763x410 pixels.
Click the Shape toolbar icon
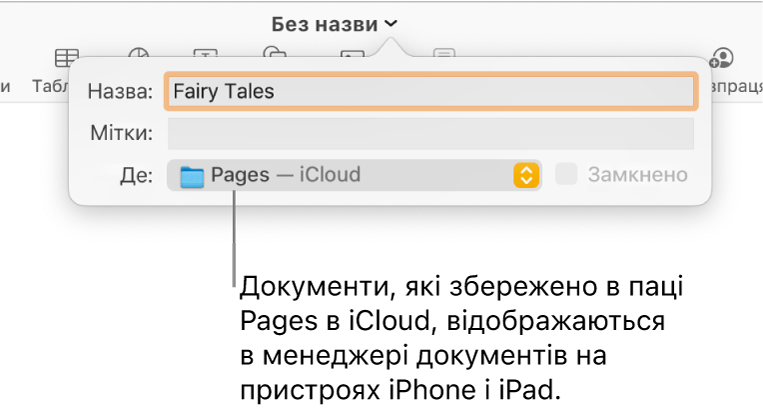click(274, 56)
